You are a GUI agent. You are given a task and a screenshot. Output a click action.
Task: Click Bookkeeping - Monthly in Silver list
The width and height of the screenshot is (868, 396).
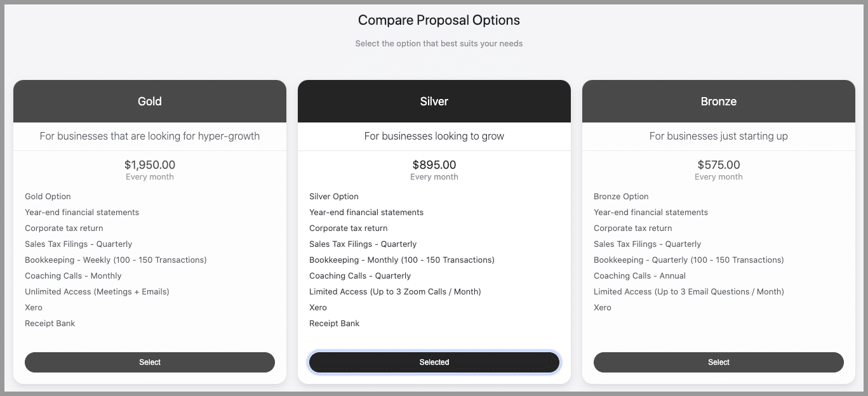(402, 260)
